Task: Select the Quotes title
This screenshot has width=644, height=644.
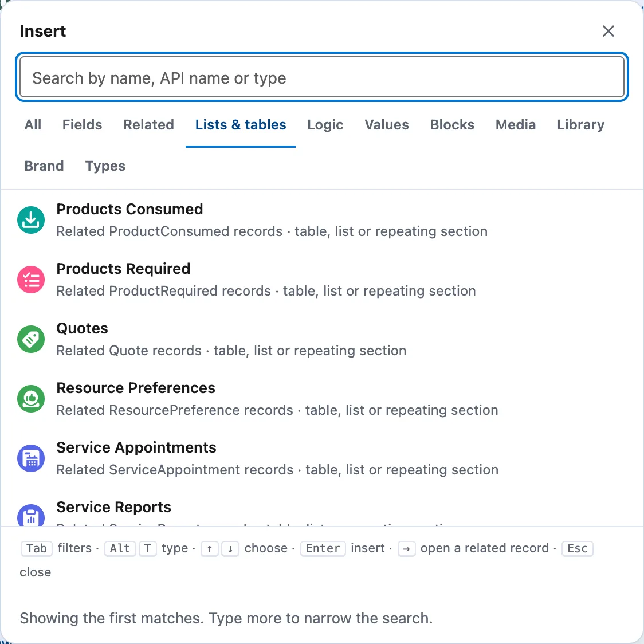Action: click(x=82, y=328)
